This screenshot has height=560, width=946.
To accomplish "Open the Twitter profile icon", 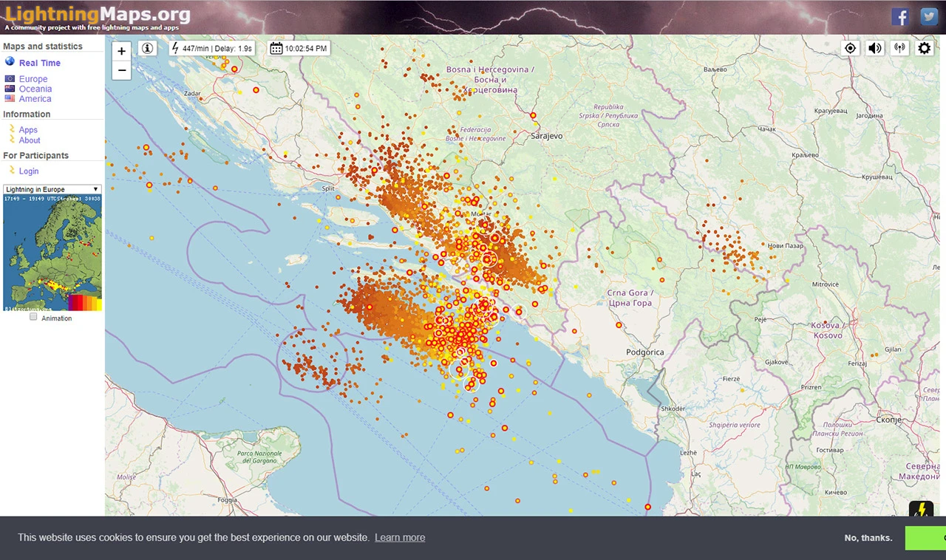I will point(929,17).
